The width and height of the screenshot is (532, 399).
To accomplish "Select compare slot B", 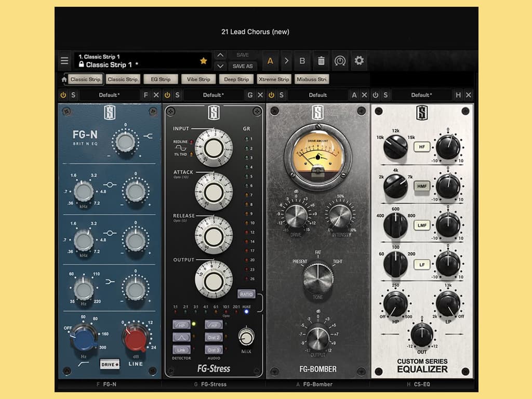I will tap(302, 61).
